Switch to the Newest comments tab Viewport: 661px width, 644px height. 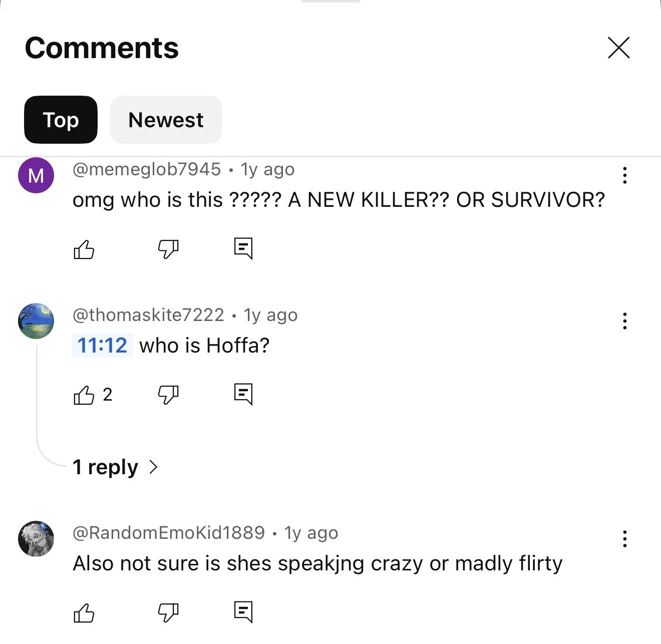(166, 120)
